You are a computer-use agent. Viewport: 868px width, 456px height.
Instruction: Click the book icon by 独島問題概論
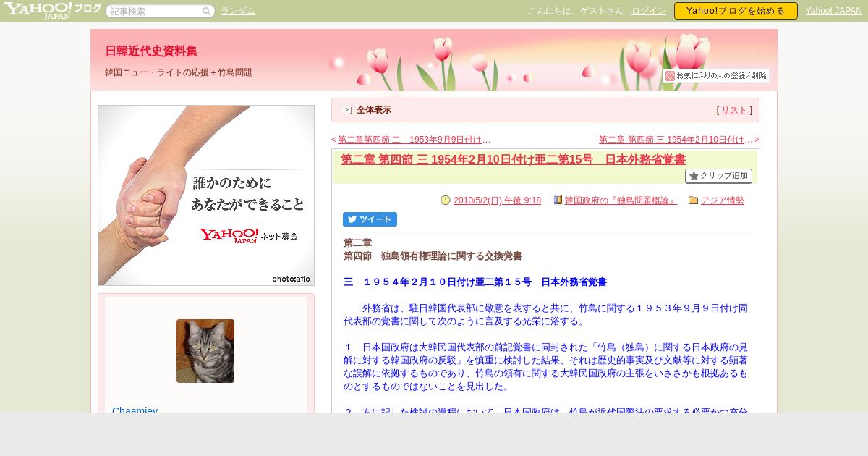click(558, 200)
